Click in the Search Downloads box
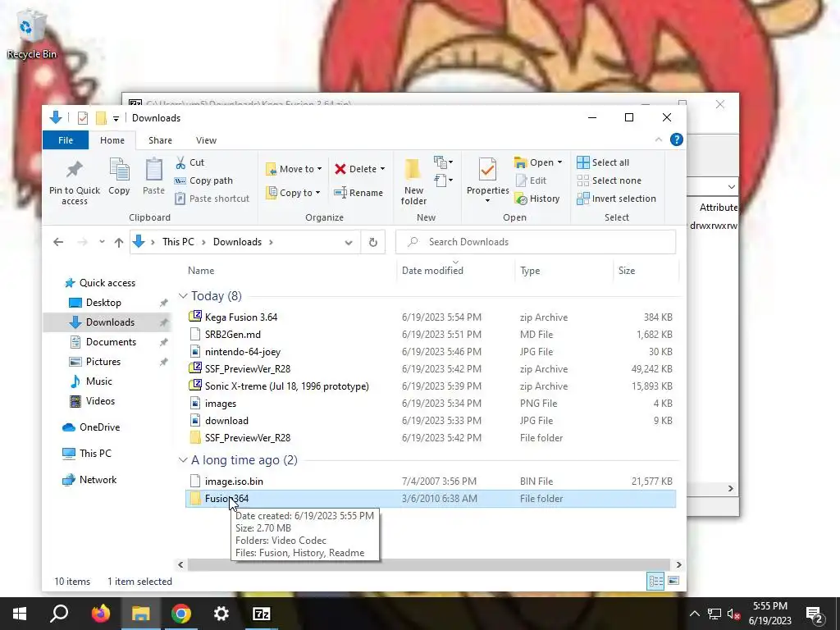The width and height of the screenshot is (840, 630). (x=536, y=242)
